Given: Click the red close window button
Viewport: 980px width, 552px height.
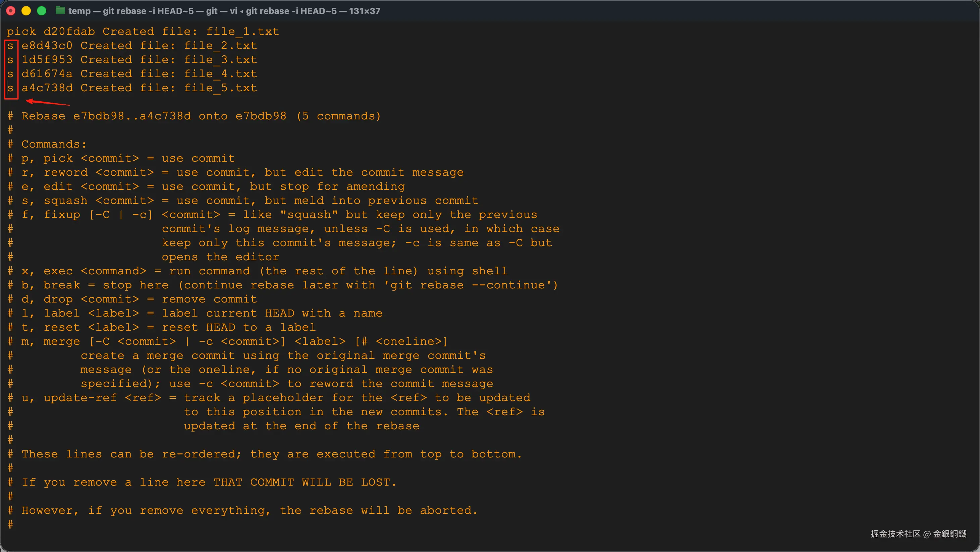Looking at the screenshot, I should click(11, 11).
